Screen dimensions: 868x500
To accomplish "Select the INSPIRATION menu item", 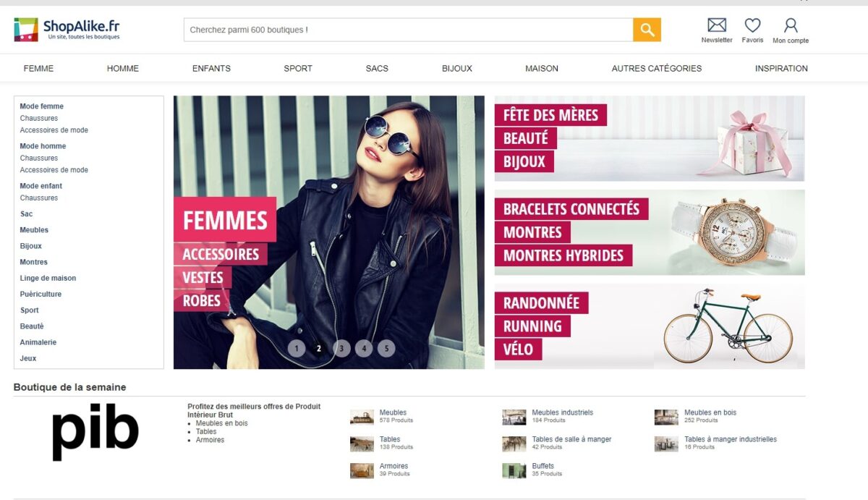I will click(781, 69).
